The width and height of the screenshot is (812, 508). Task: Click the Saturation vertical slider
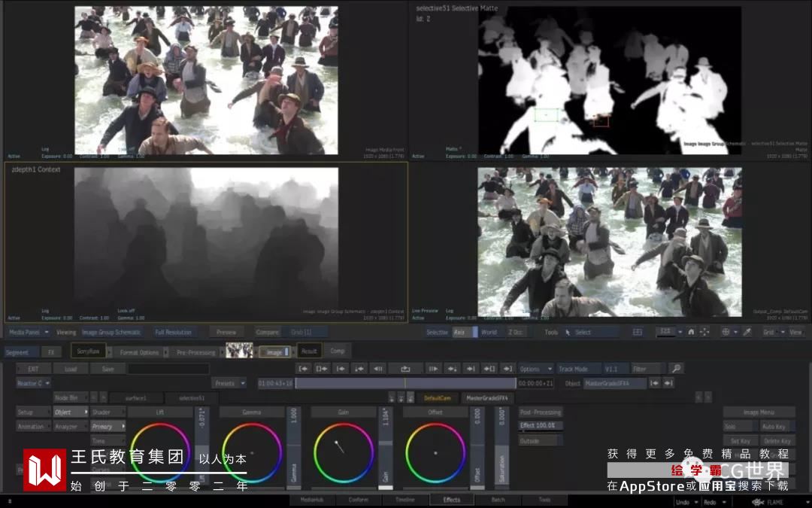coord(501,449)
